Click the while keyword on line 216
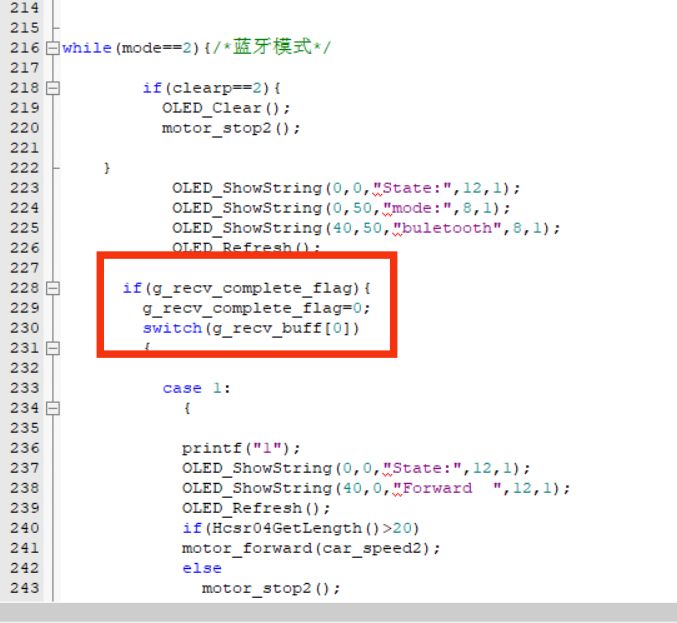Screen dimensions: 677x623 point(87,48)
